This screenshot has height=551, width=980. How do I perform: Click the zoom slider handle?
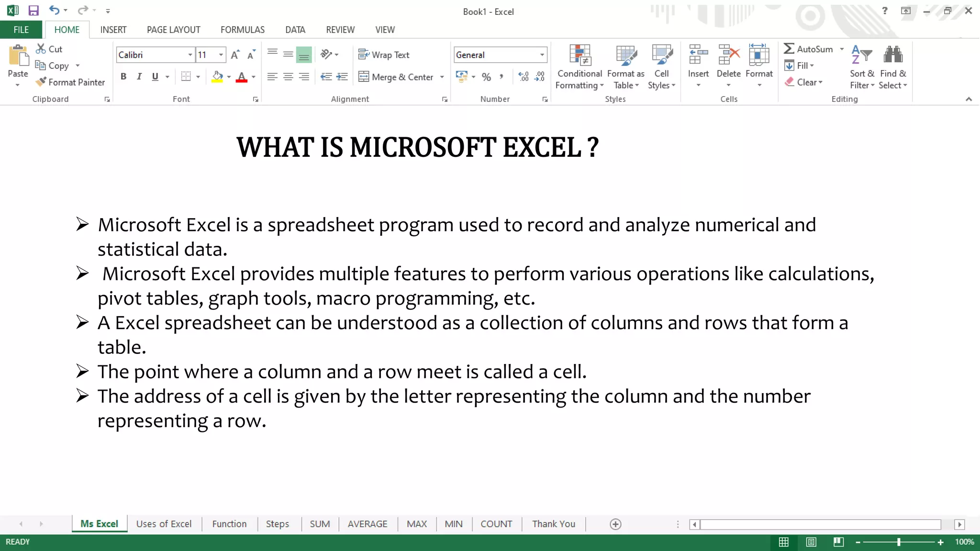899,542
